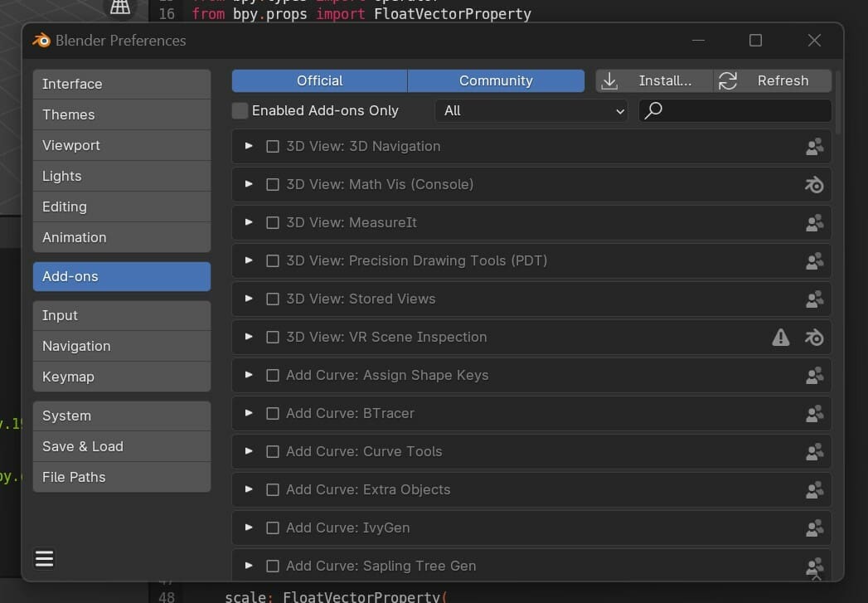Viewport: 868px width, 603px height.
Task: Enable Sapling Tree Gen add-on checkbox
Action: 273,566
